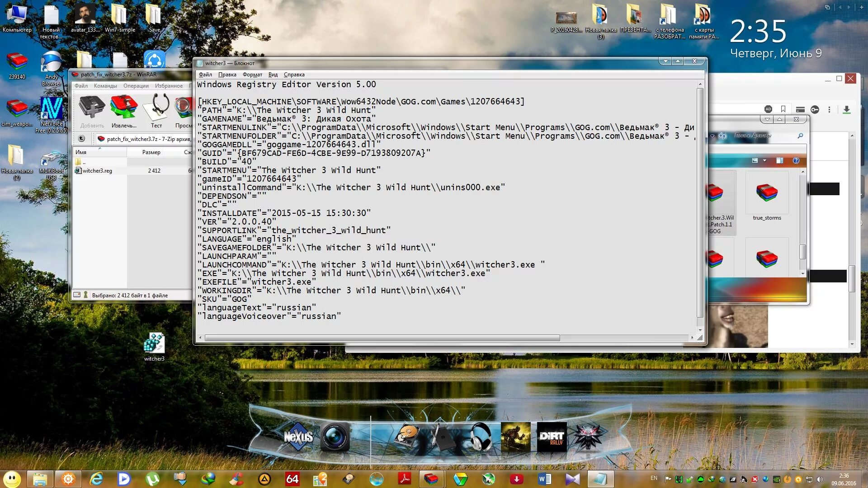Viewport: 868px width, 488px height.
Task: Place cursor on "languageText"="russian" line
Action: [x=256, y=308]
